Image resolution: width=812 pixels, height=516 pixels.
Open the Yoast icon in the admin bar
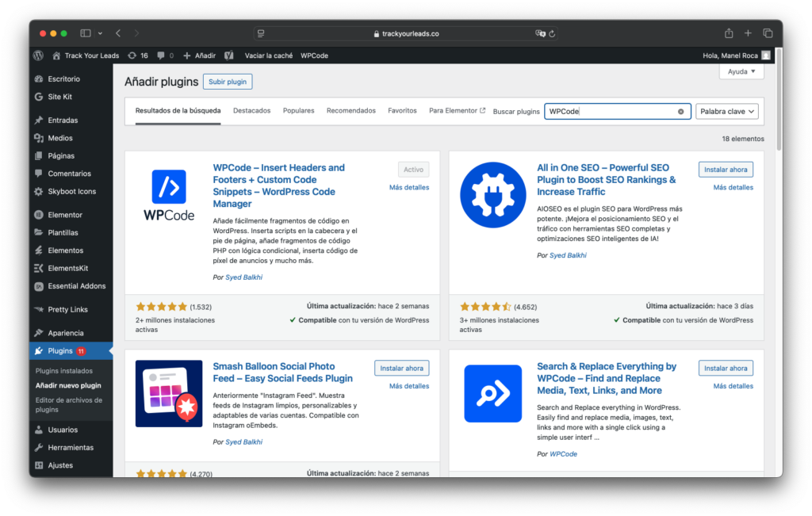pyautogui.click(x=229, y=55)
